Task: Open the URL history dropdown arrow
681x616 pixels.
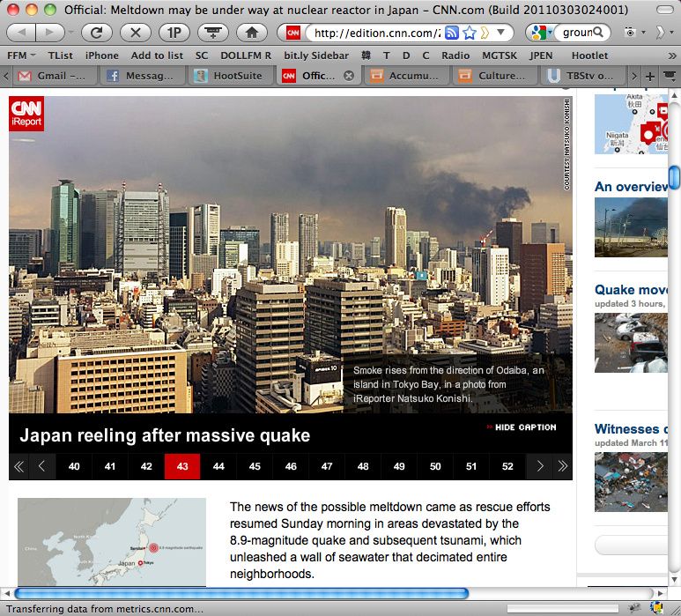Action: pos(501,33)
